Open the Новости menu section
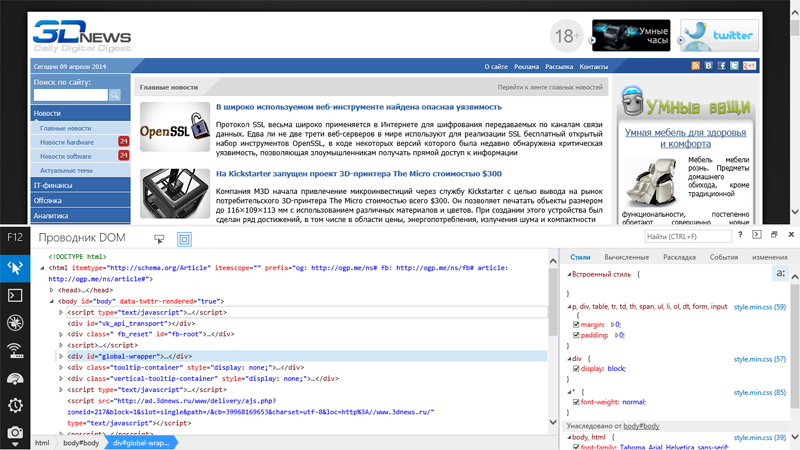 pos(81,113)
